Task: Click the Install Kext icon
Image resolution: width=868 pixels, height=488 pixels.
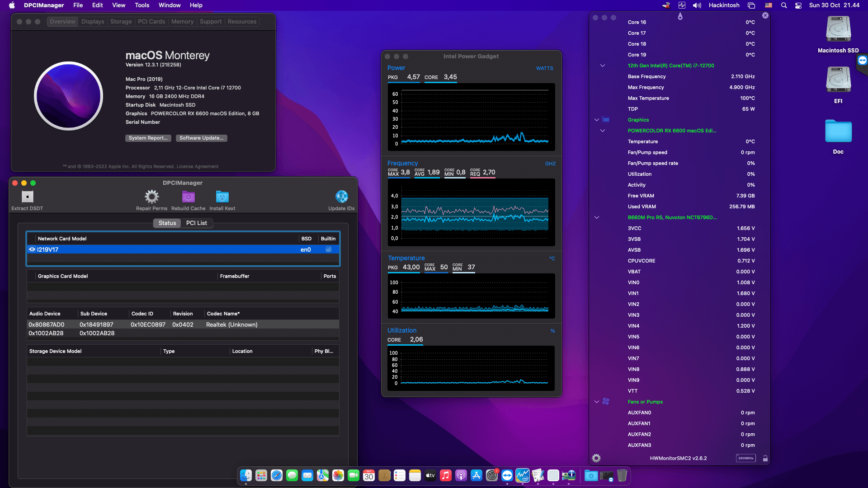Action: [222, 197]
